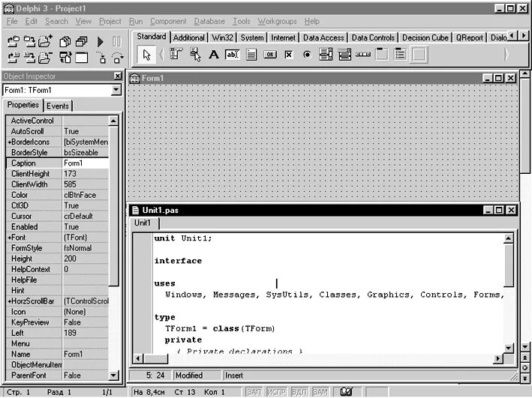This screenshot has width=532, height=398.
Task: Pick the RadioButton component icon
Action: (307, 54)
